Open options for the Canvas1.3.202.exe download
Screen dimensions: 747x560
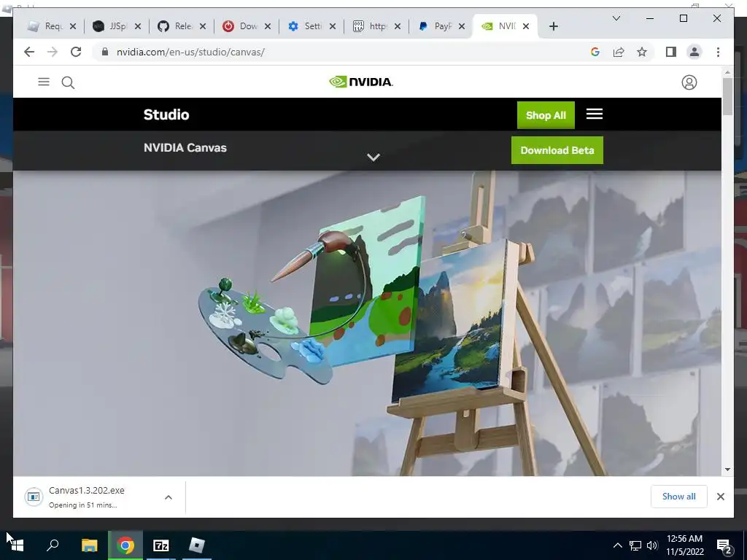click(x=169, y=497)
